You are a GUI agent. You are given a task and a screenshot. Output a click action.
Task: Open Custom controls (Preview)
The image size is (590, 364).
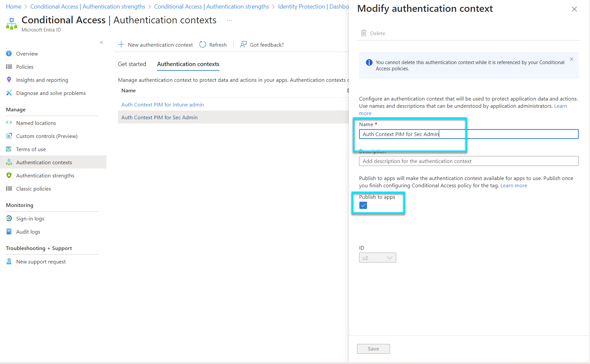point(47,136)
